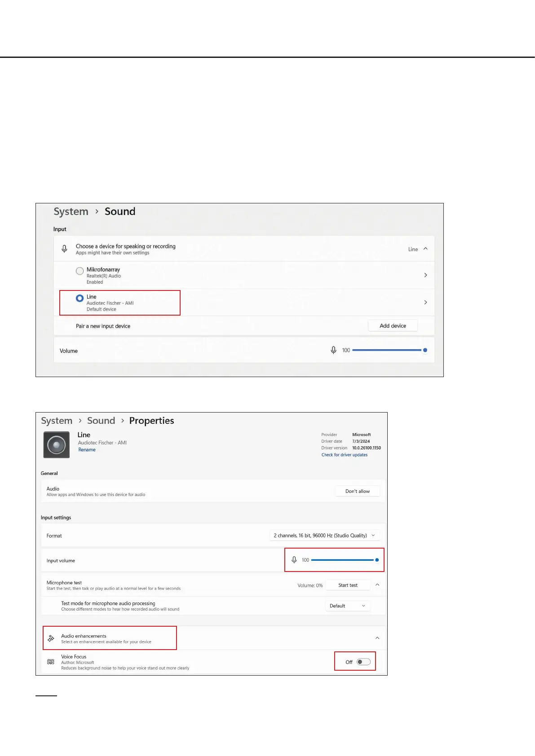The image size is (535, 756).
Task: Collapse the input device chooser list
Action: pyautogui.click(x=425, y=249)
